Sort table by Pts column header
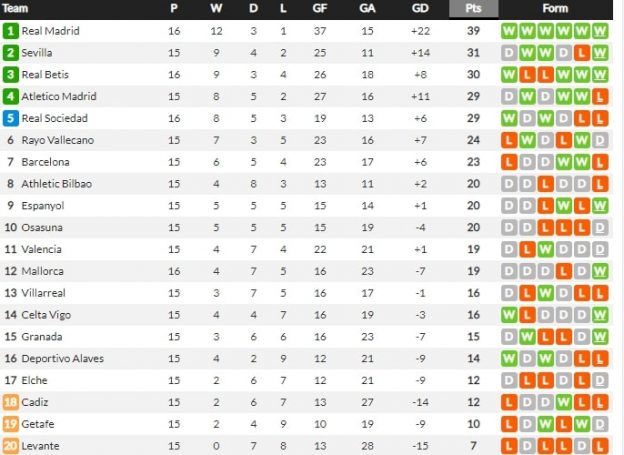Viewport: 624px width, 455px height. pos(474,8)
